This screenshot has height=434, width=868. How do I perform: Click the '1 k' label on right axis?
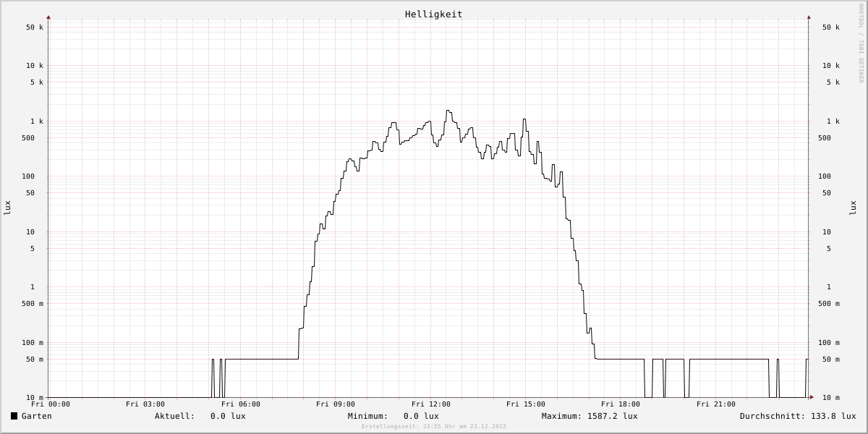(x=833, y=122)
